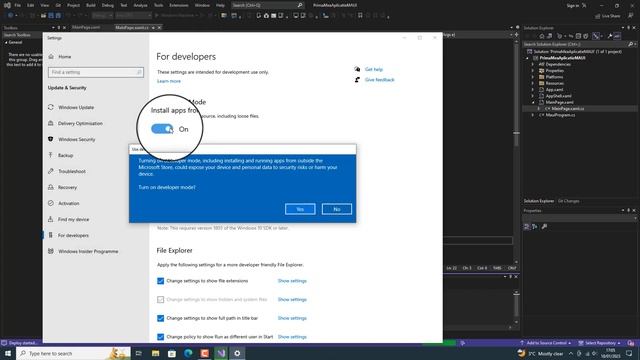Viewport: 640px width, 360px height.
Task: Expand the Platforms folder
Action: click(532, 77)
